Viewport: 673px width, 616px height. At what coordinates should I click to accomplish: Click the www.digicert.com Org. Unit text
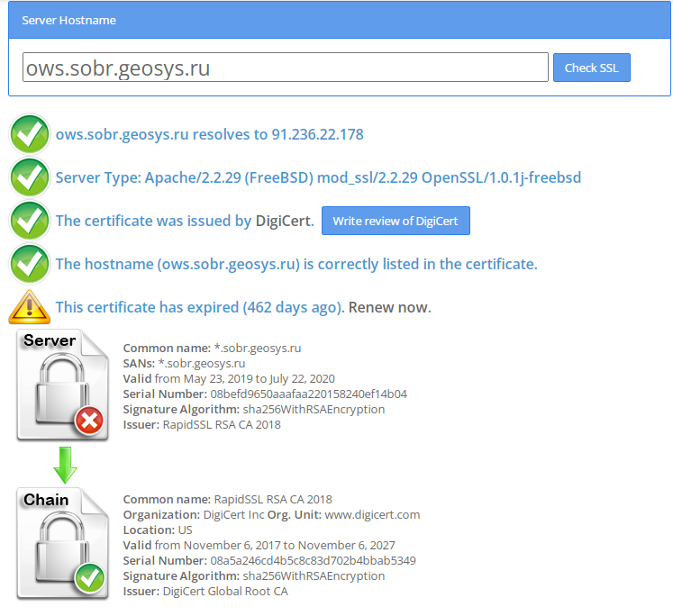372,514
